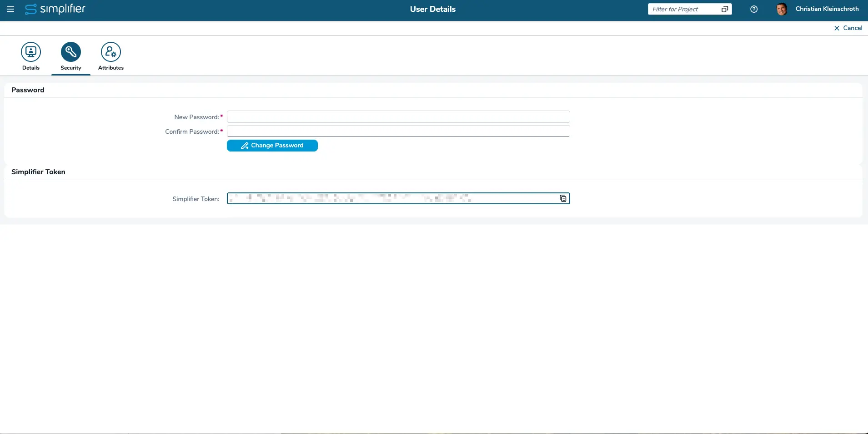Click the Password section header
This screenshot has height=434, width=868.
click(28, 90)
